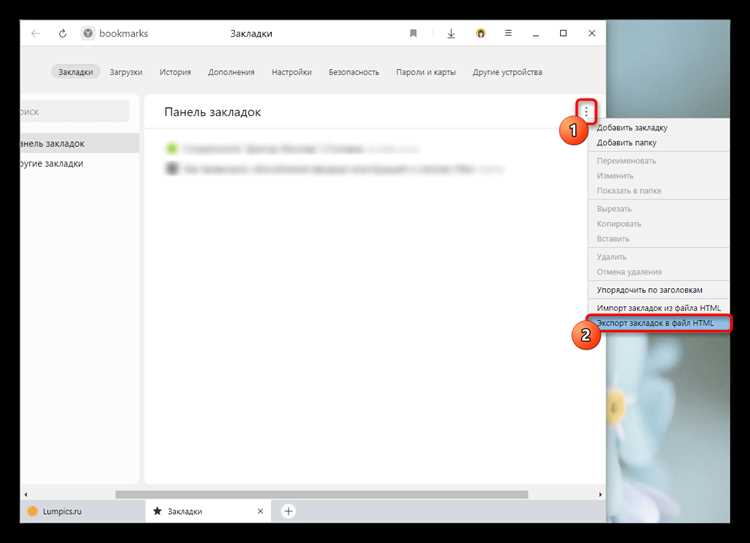Maximize the browser window
Screen dimensions: 750x543
563,33
